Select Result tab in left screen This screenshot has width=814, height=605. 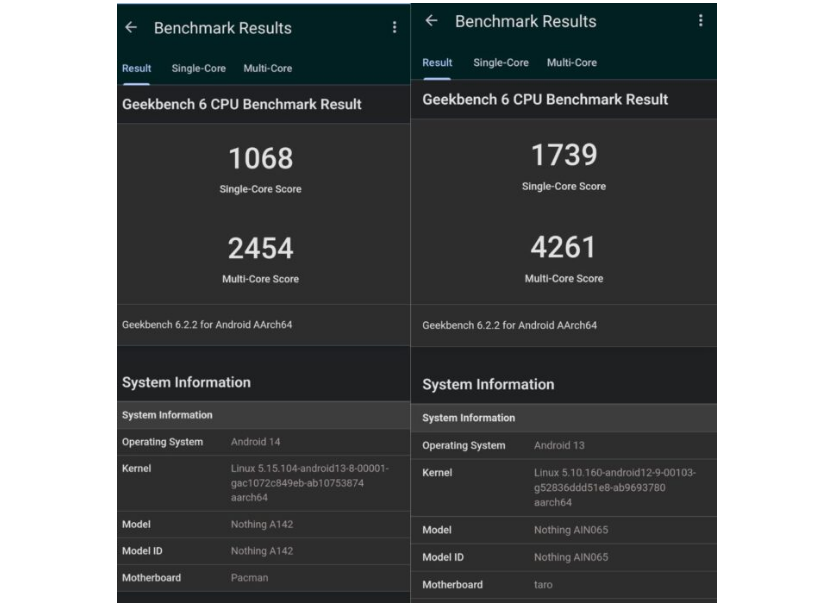(137, 69)
